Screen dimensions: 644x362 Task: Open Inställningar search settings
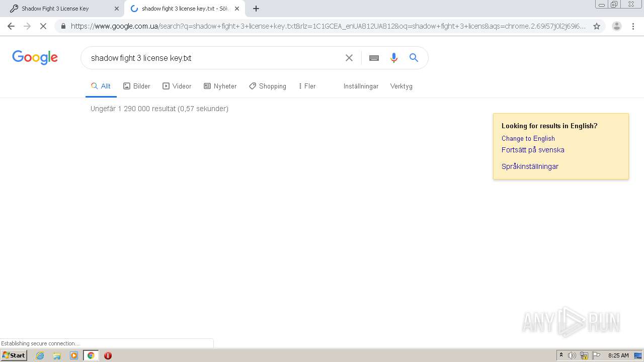[x=361, y=86]
